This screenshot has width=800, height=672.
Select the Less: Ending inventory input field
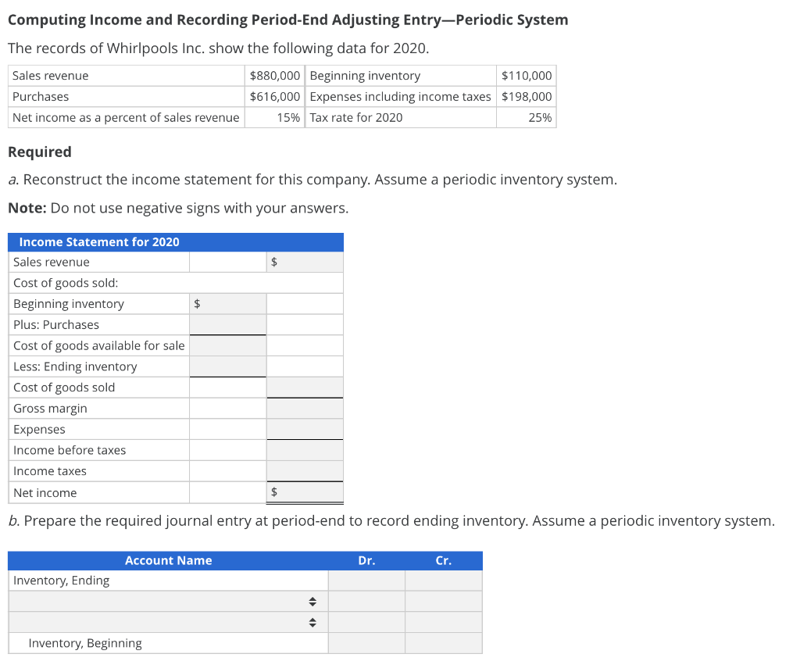pos(227,366)
